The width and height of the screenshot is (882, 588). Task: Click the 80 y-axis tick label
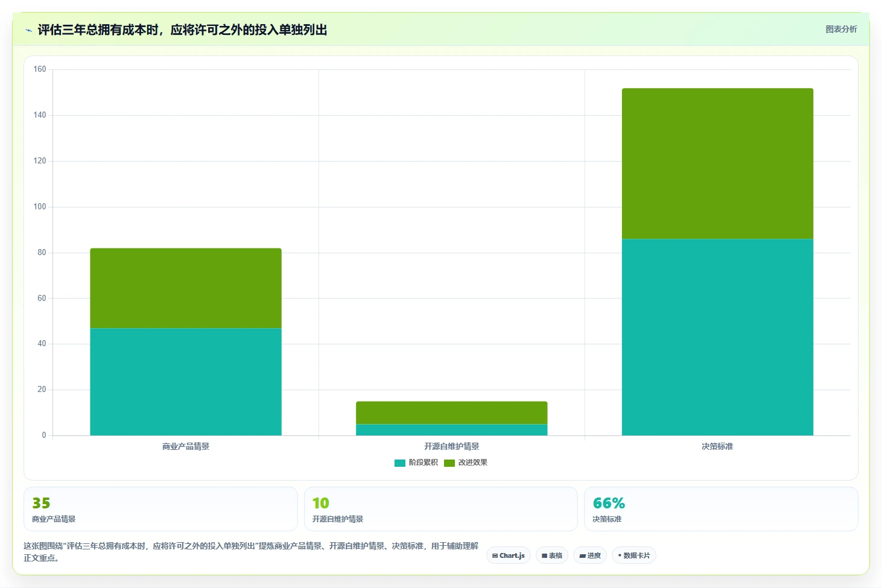click(42, 253)
